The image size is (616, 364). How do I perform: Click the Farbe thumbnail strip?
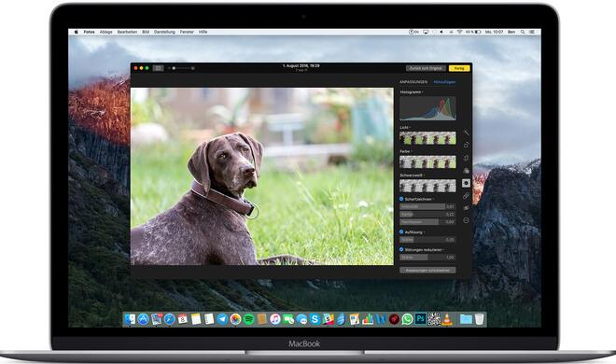[427, 162]
